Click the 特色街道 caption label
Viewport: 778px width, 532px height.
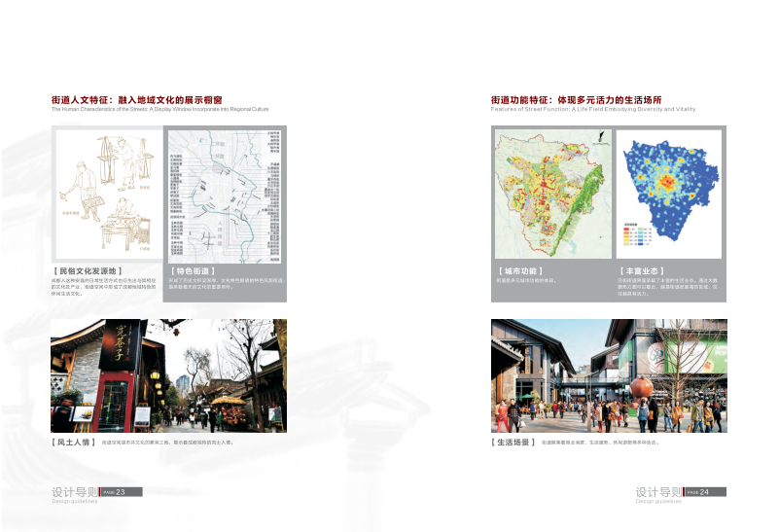pyautogui.click(x=193, y=270)
